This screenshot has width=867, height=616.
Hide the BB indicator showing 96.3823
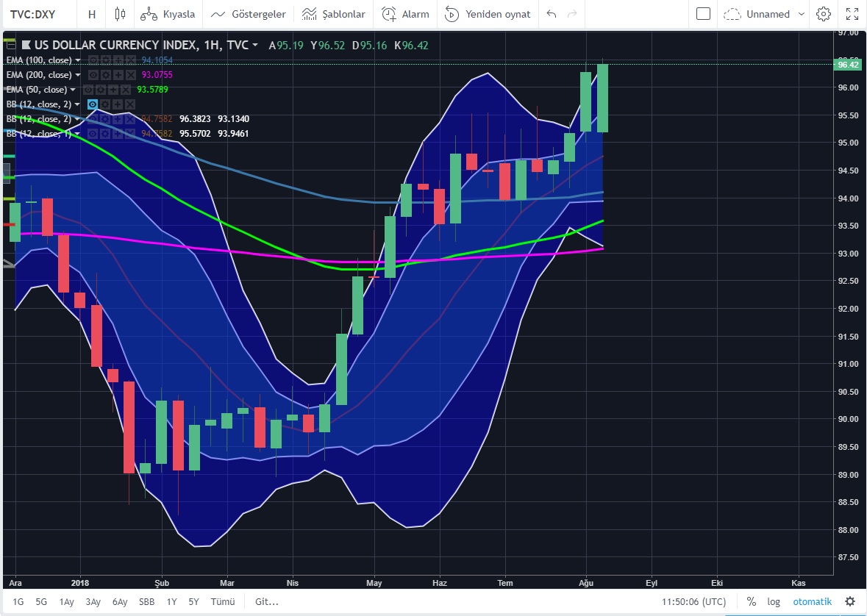93,119
